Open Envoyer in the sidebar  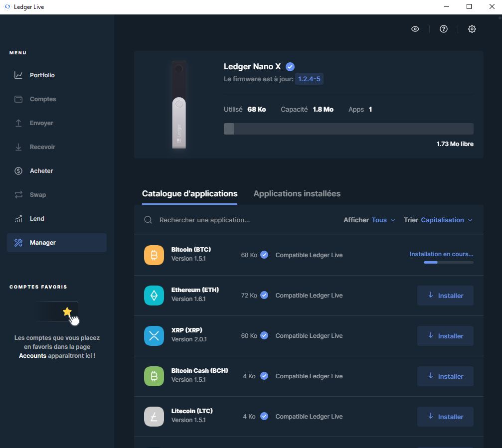(57, 123)
